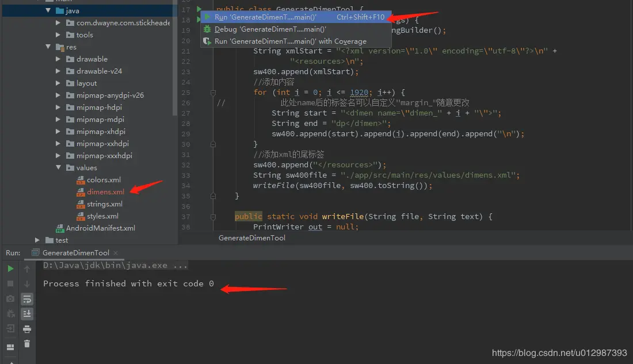Select the tools package folder
The height and width of the screenshot is (364, 633).
(79, 35)
